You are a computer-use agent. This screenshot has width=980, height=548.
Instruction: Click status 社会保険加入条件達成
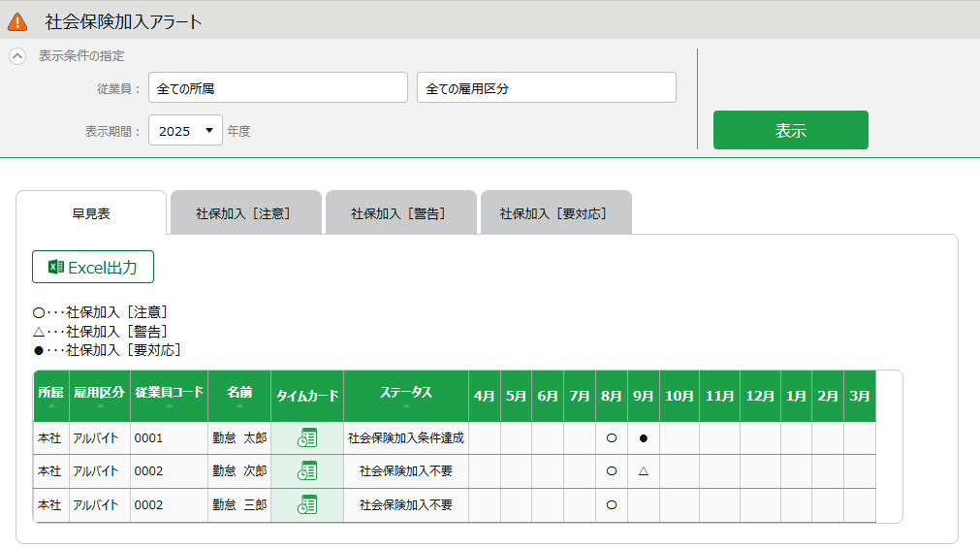tap(406, 437)
